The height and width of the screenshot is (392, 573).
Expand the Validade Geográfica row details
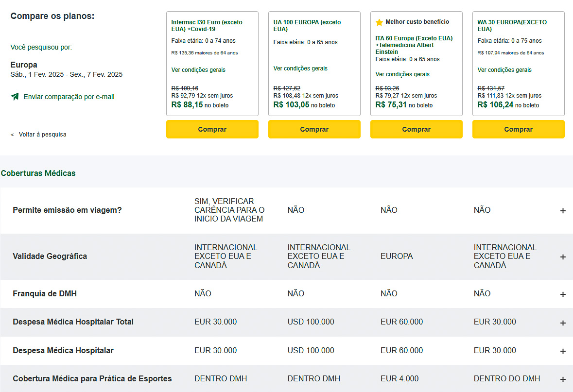563,257
